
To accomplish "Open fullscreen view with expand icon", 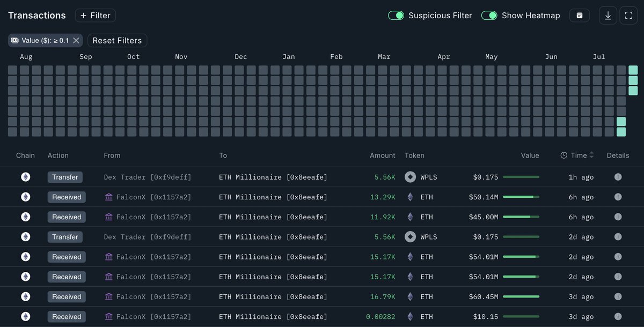I will [628, 16].
